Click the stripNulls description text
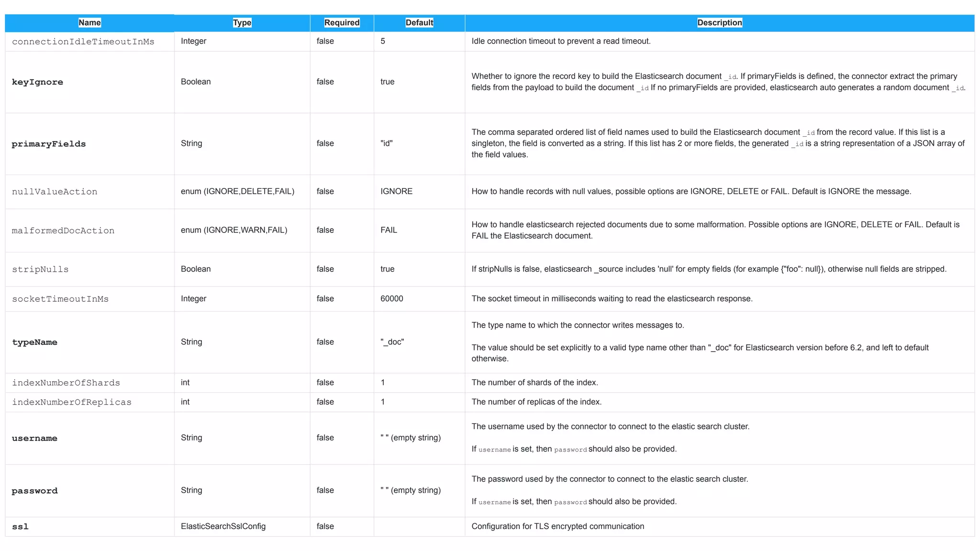Screen dimensions: 980x551 click(709, 269)
